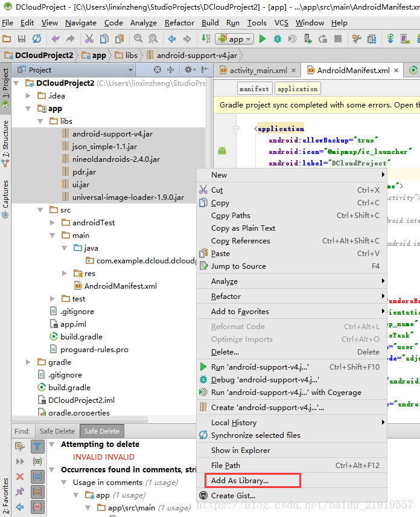This screenshot has width=420, height=517.
Task: Click Scroll from Source target icon
Action: click(x=157, y=69)
